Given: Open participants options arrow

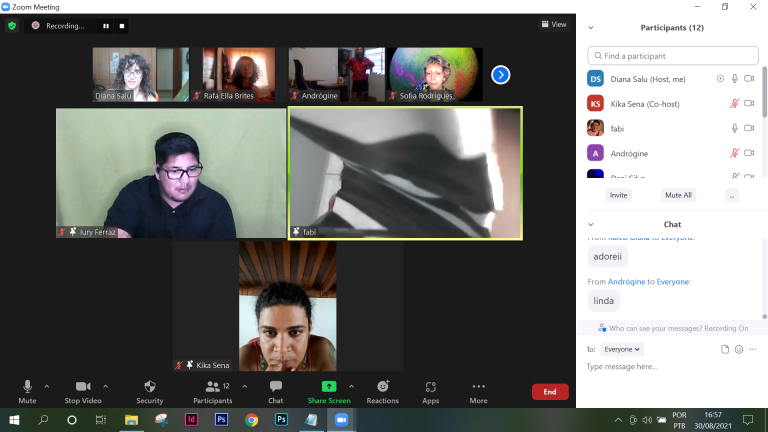Looking at the screenshot, I should [x=244, y=386].
